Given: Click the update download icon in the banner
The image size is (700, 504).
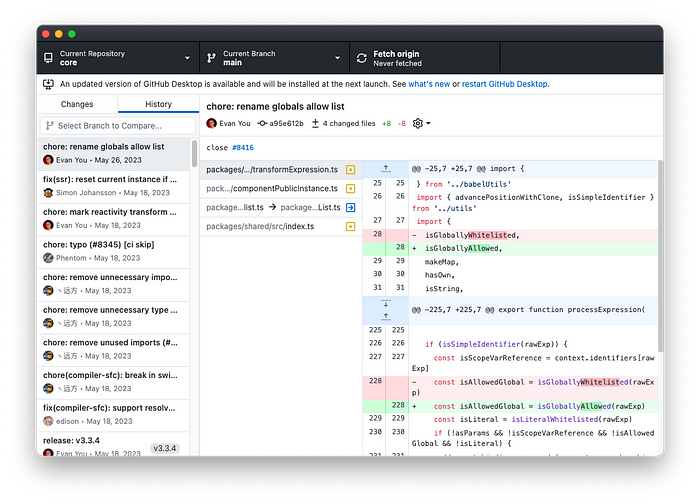Looking at the screenshot, I should point(48,84).
